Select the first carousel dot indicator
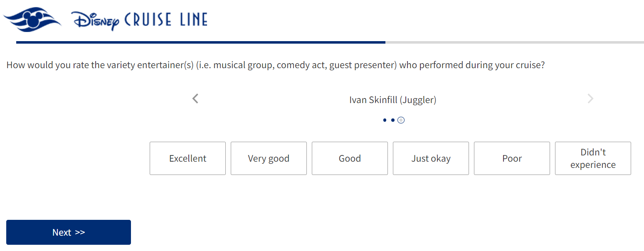The image size is (644, 251). click(385, 120)
